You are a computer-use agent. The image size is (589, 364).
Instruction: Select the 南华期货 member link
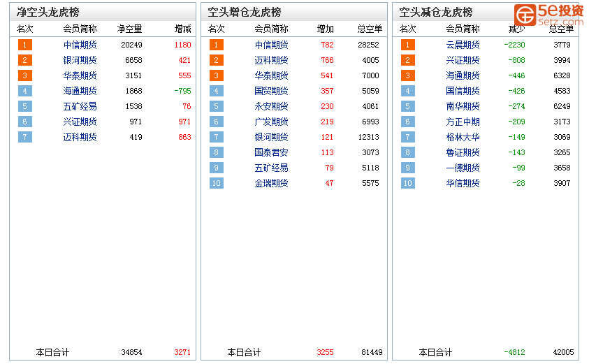tap(463, 107)
